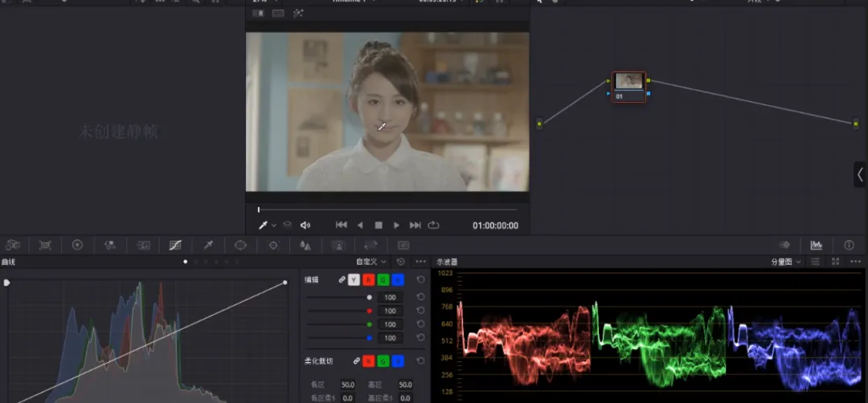868x403 pixels.
Task: Open the Qualifier eyedropper palette
Action: coord(208,245)
